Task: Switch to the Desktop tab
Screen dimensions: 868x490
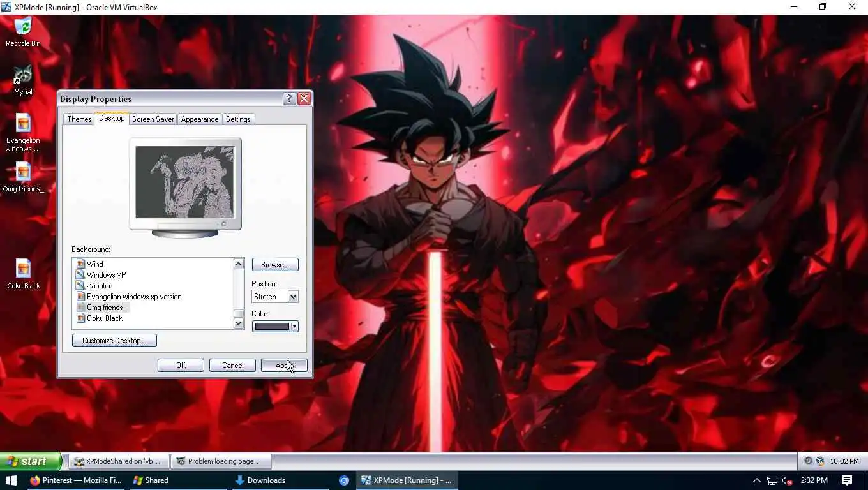Action: coord(112,118)
